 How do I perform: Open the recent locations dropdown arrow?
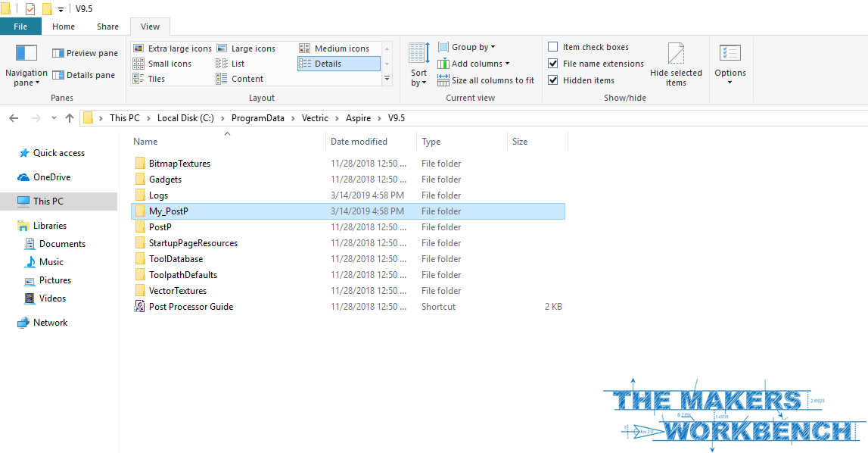coord(54,118)
